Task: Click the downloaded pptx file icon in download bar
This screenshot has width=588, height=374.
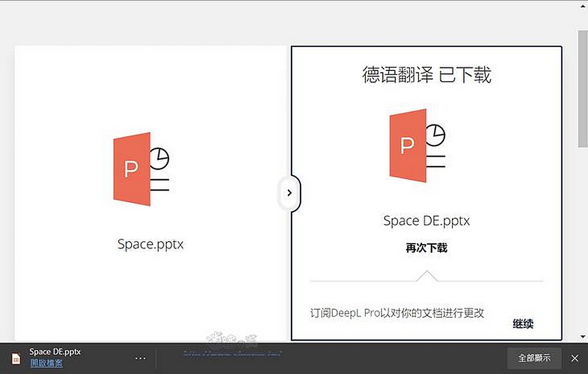Action: 16,359
